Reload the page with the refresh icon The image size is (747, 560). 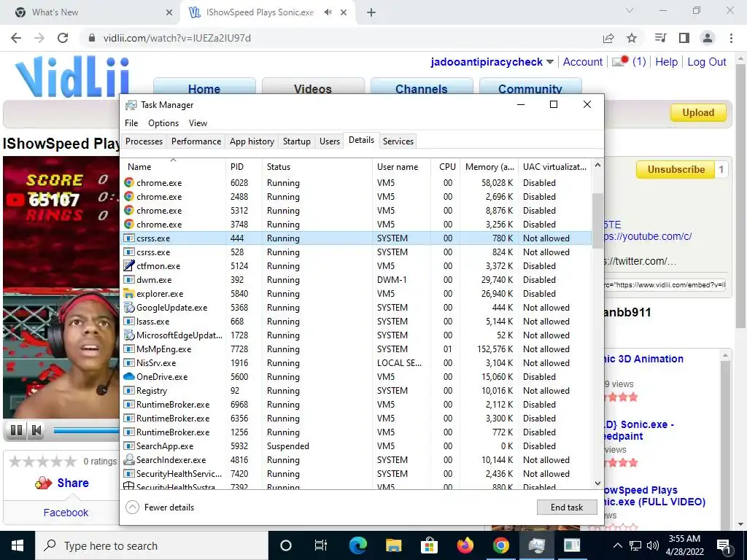click(63, 38)
